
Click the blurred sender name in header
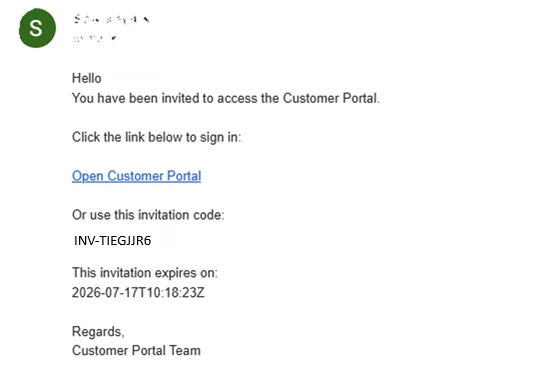click(x=111, y=19)
